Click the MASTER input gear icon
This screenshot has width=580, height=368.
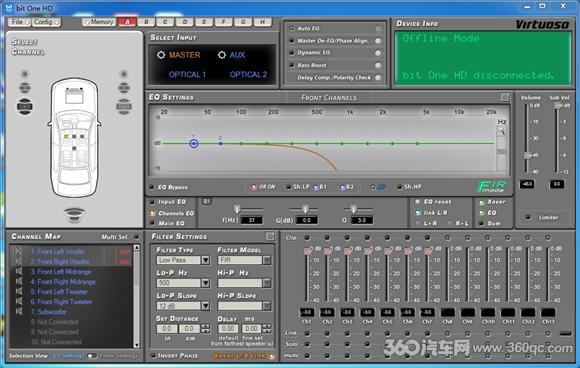click(161, 55)
